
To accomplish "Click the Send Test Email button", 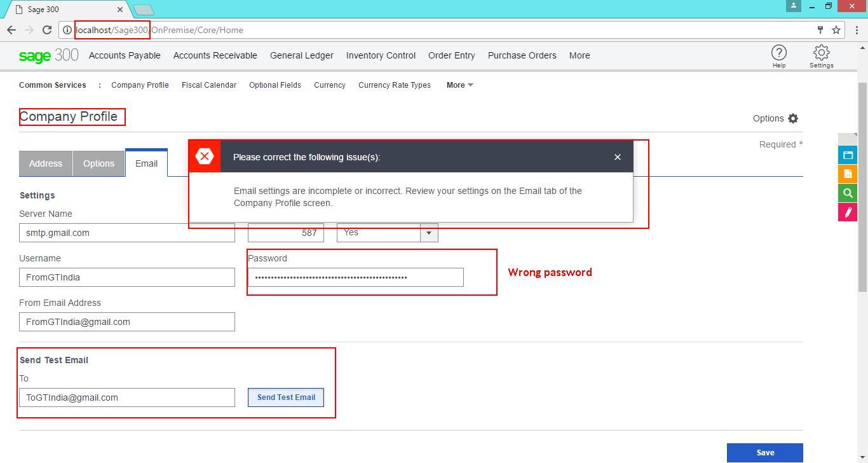I will [286, 397].
